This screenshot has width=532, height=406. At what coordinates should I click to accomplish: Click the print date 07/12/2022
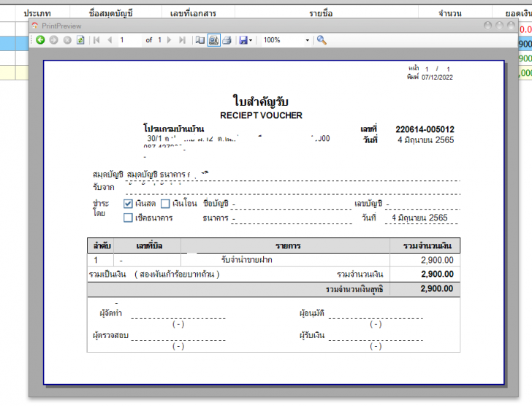coord(437,77)
